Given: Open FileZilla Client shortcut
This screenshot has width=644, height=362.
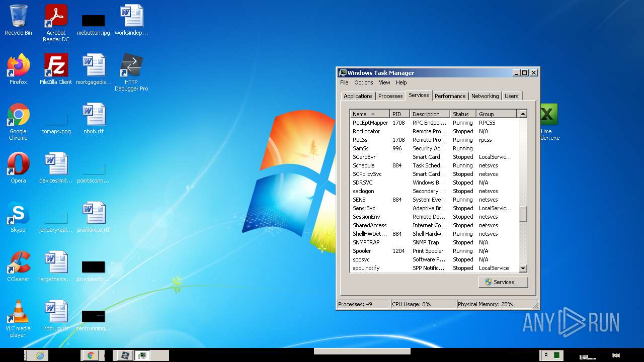Looking at the screenshot, I should [x=56, y=69].
